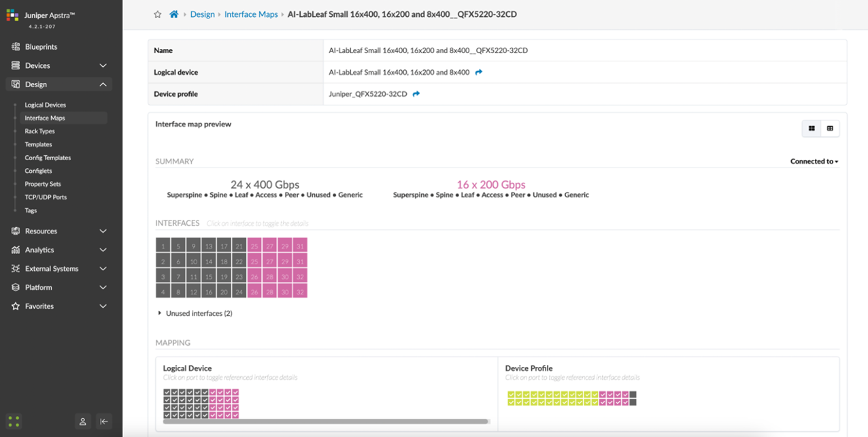Open Juniper_QFX5220-32CD device profile link icon
This screenshot has height=437, width=868.
tap(416, 94)
